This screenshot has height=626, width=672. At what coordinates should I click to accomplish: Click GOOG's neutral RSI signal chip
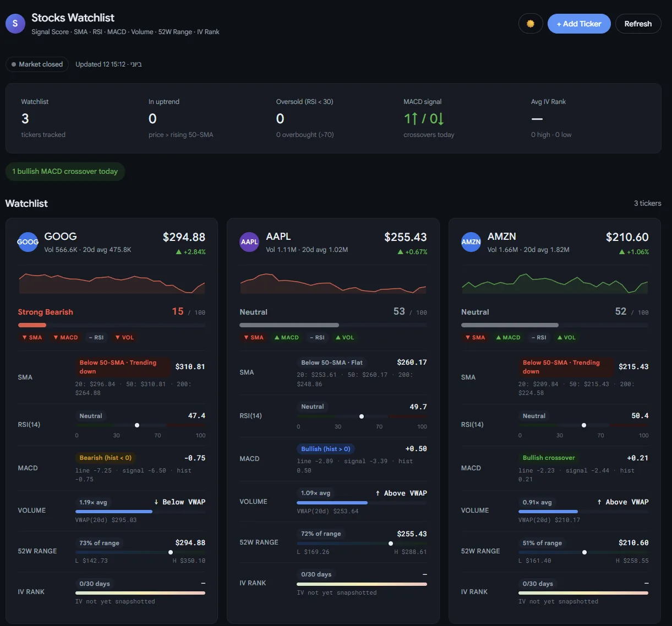96,338
